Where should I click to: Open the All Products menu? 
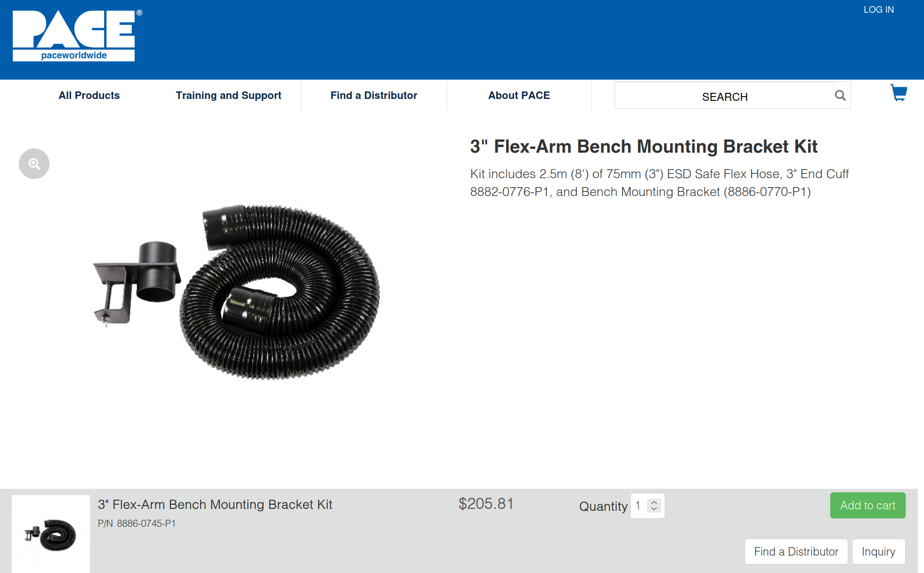click(89, 95)
